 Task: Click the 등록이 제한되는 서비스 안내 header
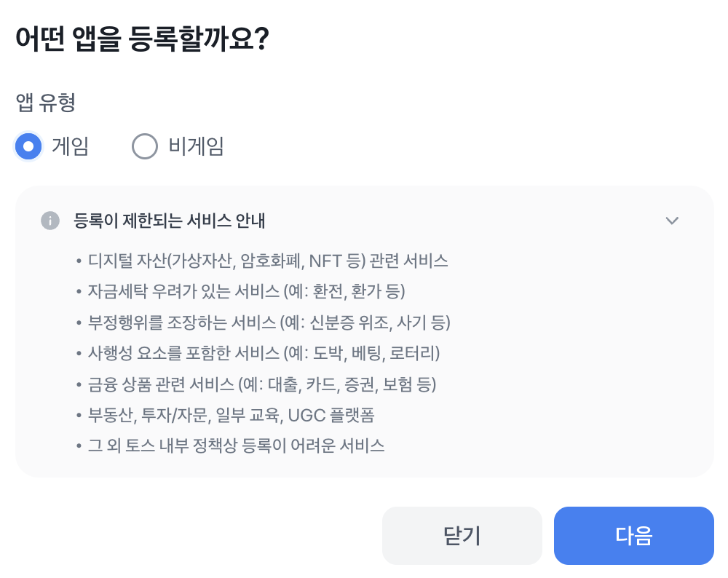coord(169,221)
